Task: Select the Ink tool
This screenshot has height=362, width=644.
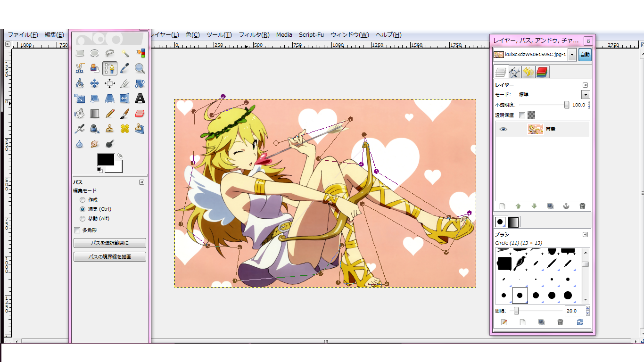Action: [x=95, y=129]
